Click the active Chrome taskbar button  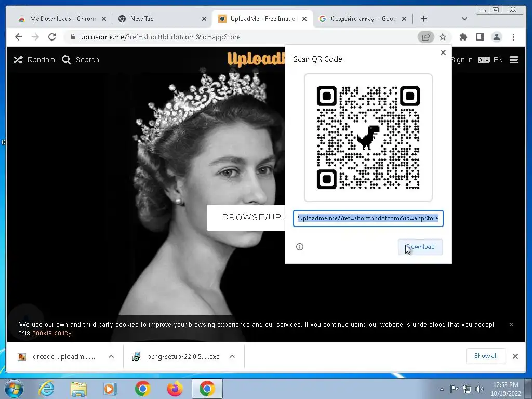coord(207,389)
